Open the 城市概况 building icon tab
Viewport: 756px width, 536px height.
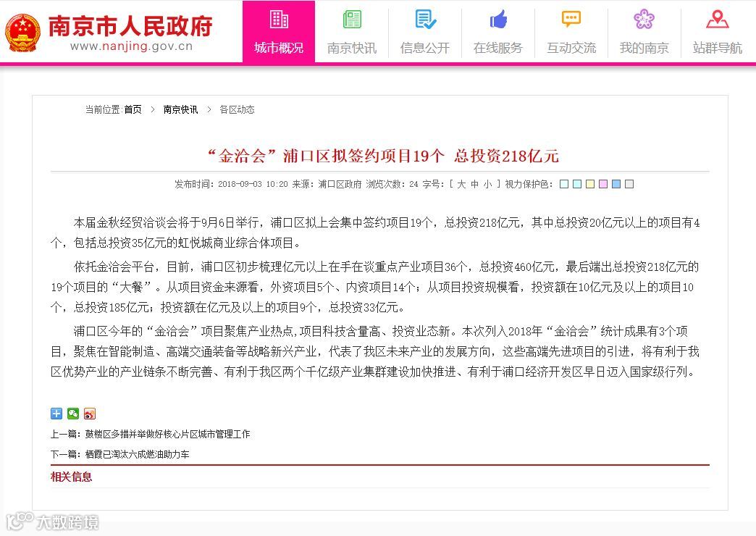click(279, 20)
